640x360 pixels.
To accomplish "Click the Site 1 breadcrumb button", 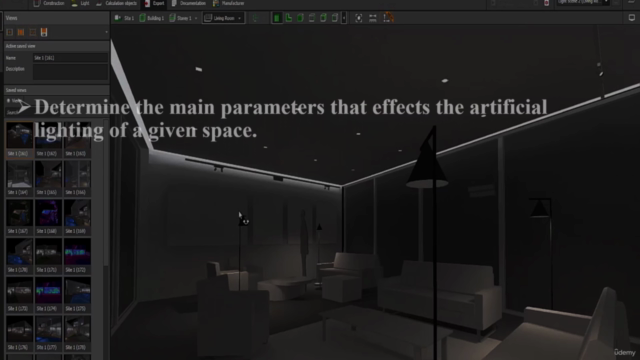I will tap(124, 18).
